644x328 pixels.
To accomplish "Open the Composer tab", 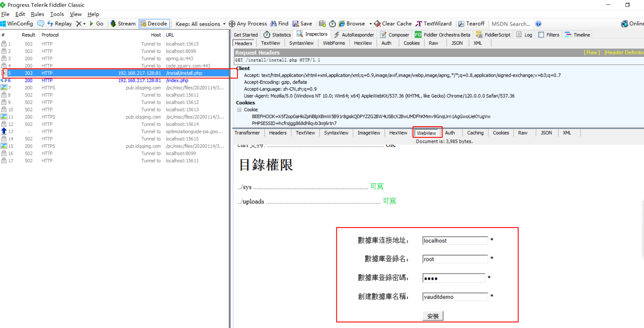I will pos(395,35).
